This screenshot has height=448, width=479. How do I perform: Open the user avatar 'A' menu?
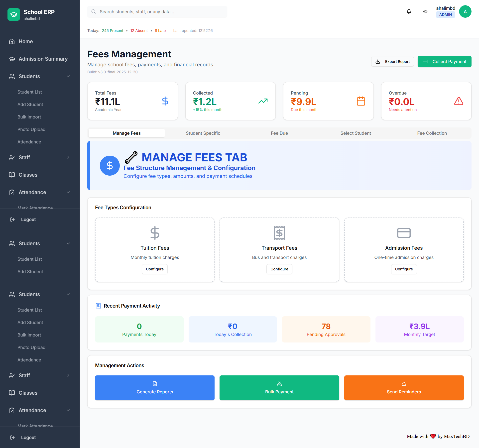coord(465,11)
